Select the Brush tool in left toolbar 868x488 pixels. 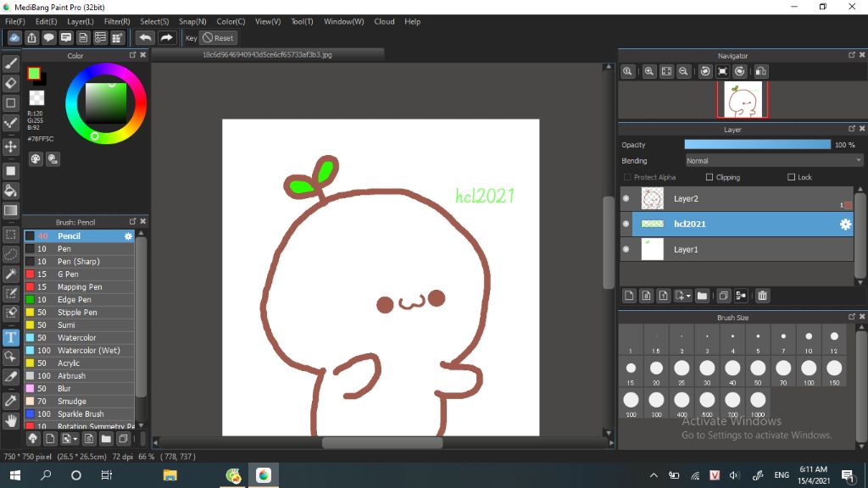10,64
